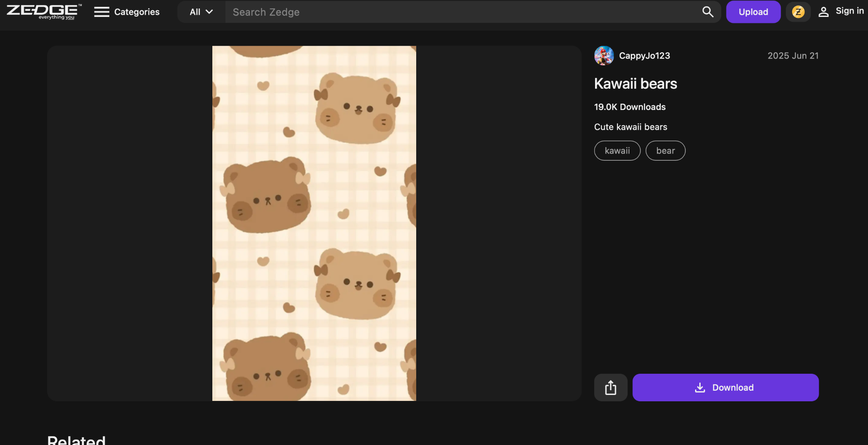
Task: Click the Kawaii bears wallpaper preview
Action: [314, 223]
